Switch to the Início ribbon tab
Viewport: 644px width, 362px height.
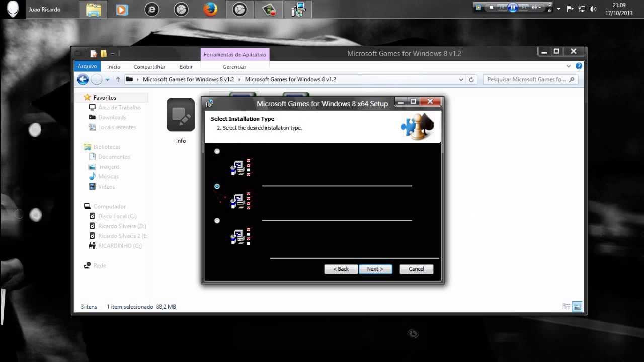pos(114,67)
